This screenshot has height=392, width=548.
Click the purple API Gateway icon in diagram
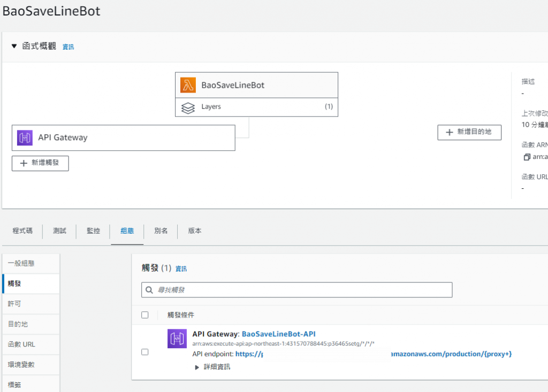point(25,137)
